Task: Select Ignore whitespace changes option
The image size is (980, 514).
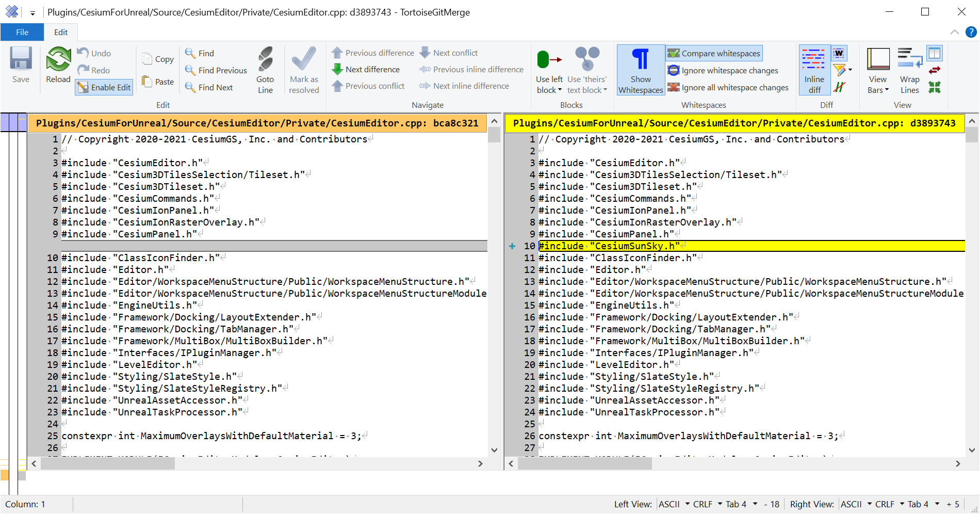Action: [723, 70]
